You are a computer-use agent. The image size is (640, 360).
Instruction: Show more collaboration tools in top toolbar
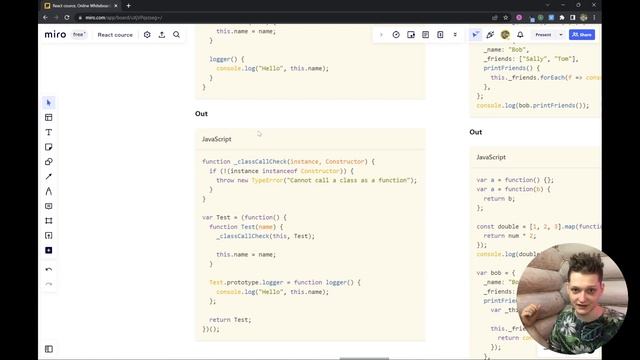pos(455,35)
